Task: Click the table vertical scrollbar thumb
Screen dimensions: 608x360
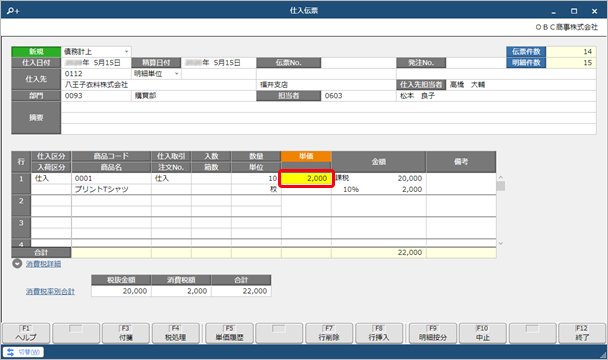Action: pos(501,186)
